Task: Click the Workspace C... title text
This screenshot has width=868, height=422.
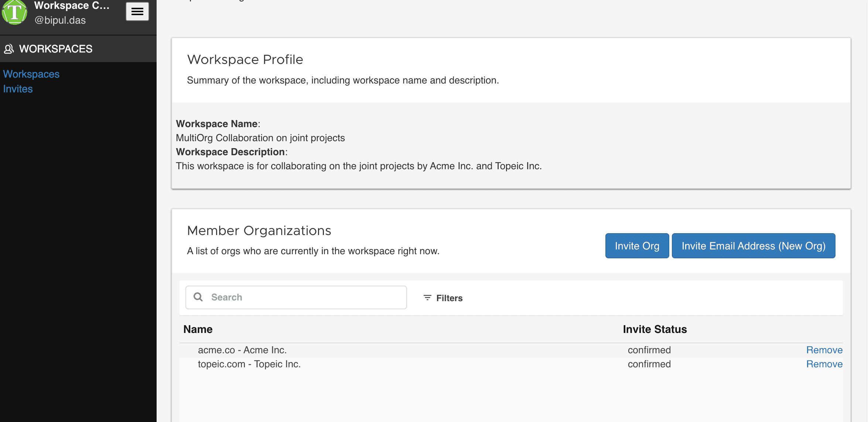Action: click(72, 6)
